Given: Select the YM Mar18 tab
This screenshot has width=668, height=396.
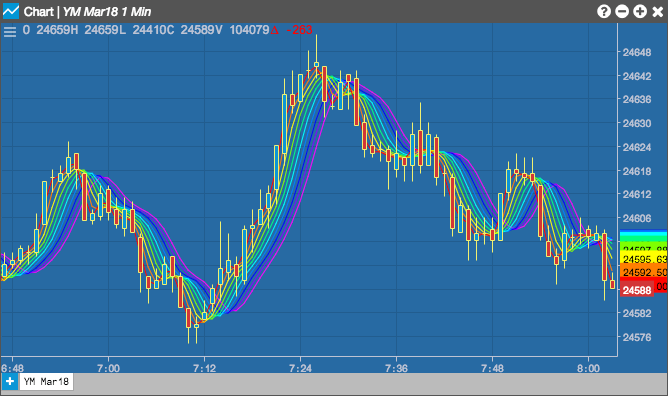Looking at the screenshot, I should 46,382.
